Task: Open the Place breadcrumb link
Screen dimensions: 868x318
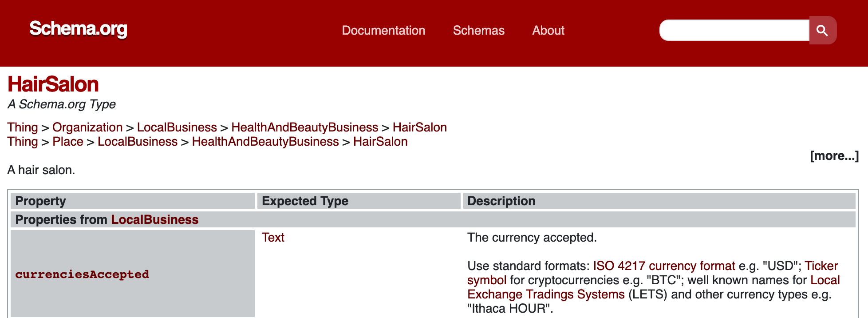Action: tap(68, 142)
